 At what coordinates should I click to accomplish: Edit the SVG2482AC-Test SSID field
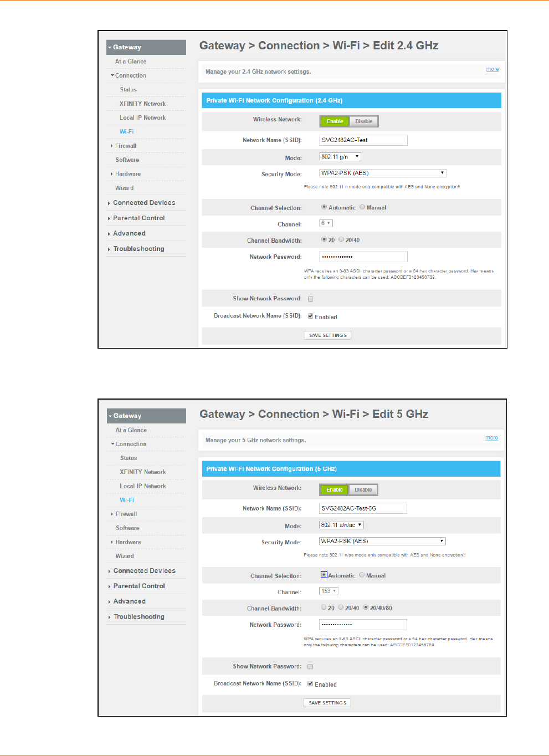tap(363, 140)
